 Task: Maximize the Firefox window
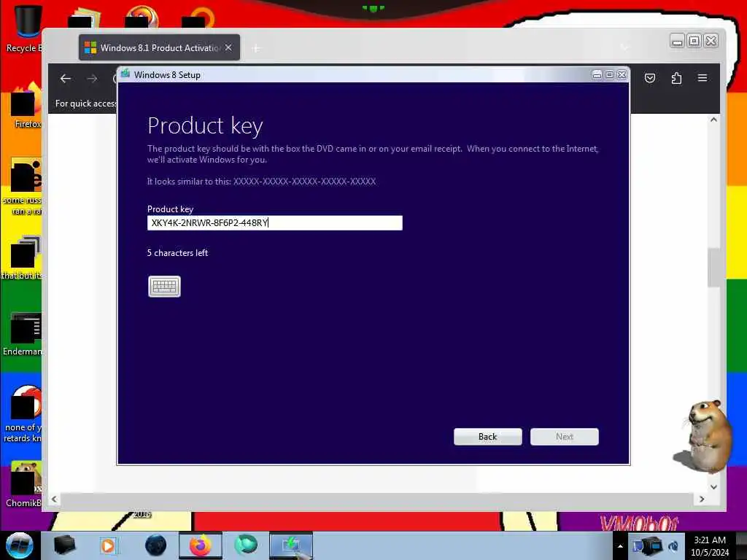pyautogui.click(x=694, y=42)
